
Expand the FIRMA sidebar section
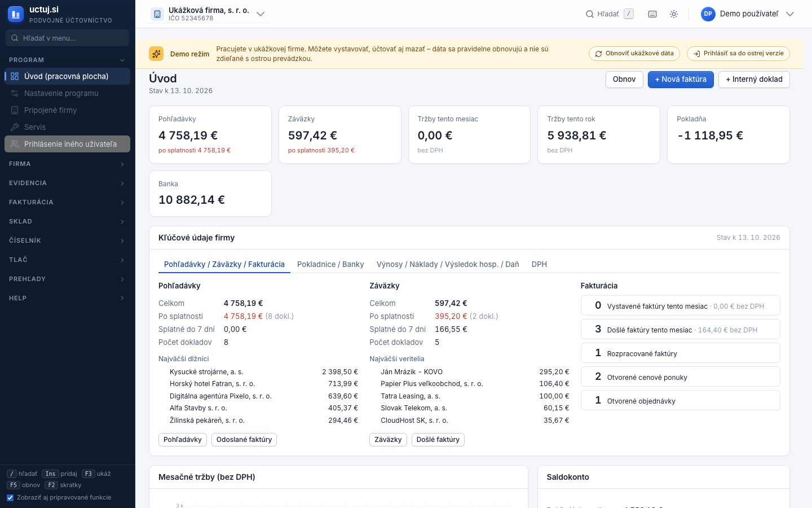pos(68,164)
